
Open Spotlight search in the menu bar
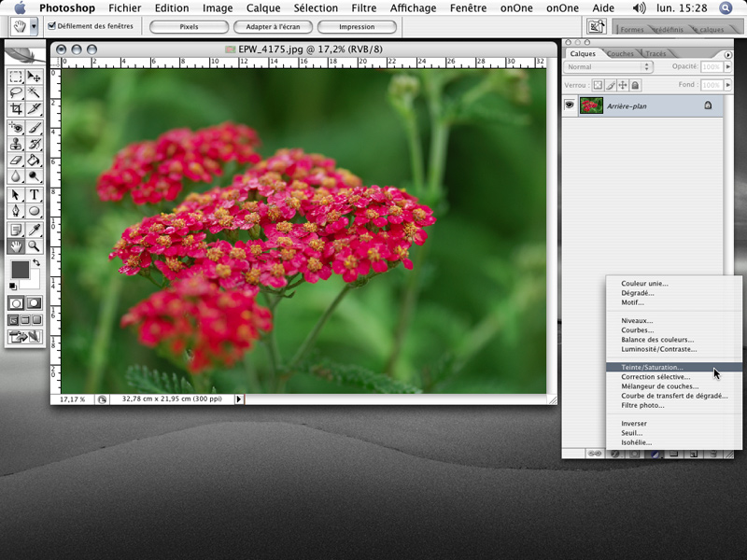[726, 8]
